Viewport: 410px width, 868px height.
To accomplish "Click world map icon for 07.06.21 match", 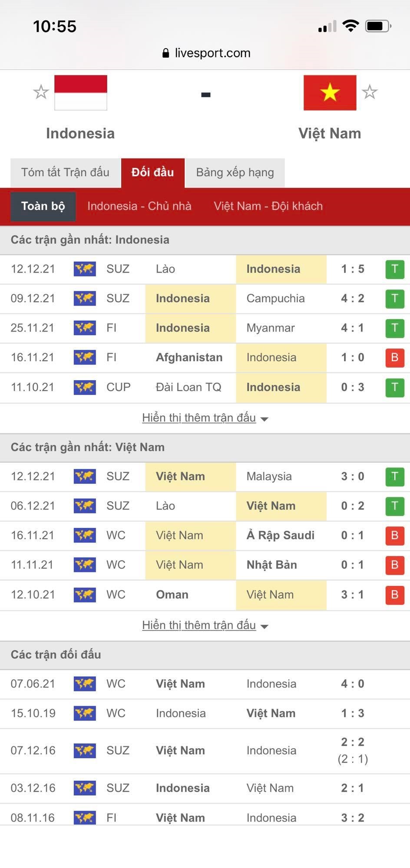I will pyautogui.click(x=85, y=684).
